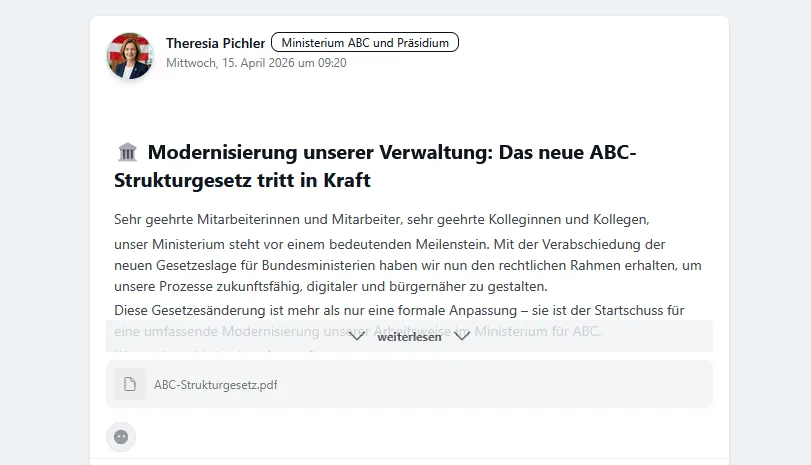Viewport: 811px width, 465px height.
Task: Click the paragraph starting unser Ministerium steht
Action: click(408, 265)
